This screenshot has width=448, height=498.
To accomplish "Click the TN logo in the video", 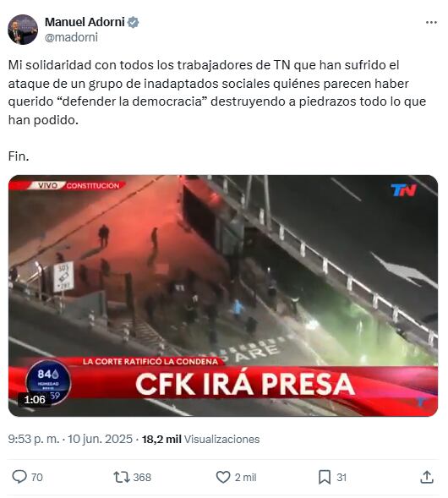I will (x=403, y=190).
